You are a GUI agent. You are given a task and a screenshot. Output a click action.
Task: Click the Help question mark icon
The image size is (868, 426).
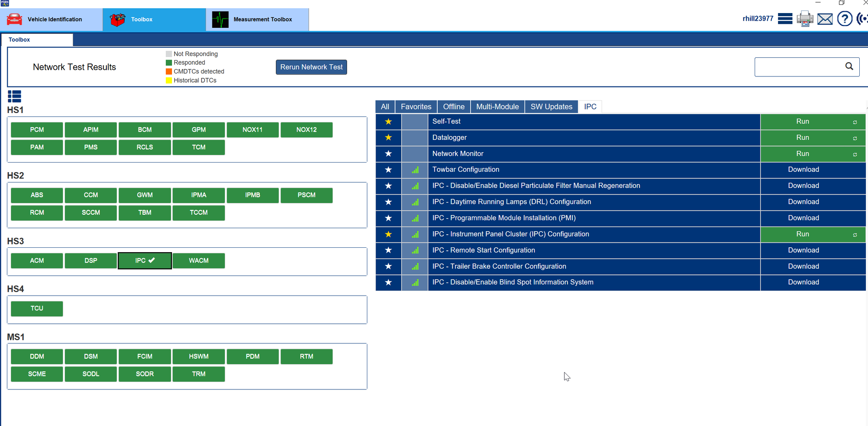coord(845,19)
